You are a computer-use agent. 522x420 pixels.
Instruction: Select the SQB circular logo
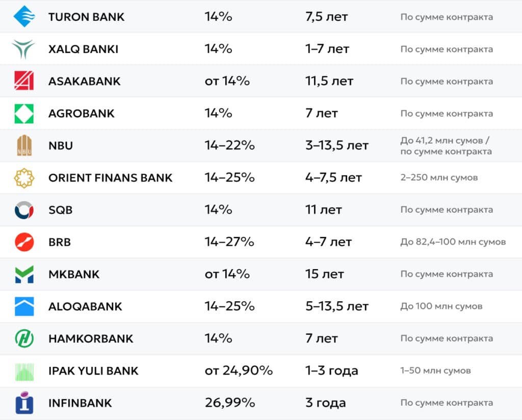tap(24, 210)
